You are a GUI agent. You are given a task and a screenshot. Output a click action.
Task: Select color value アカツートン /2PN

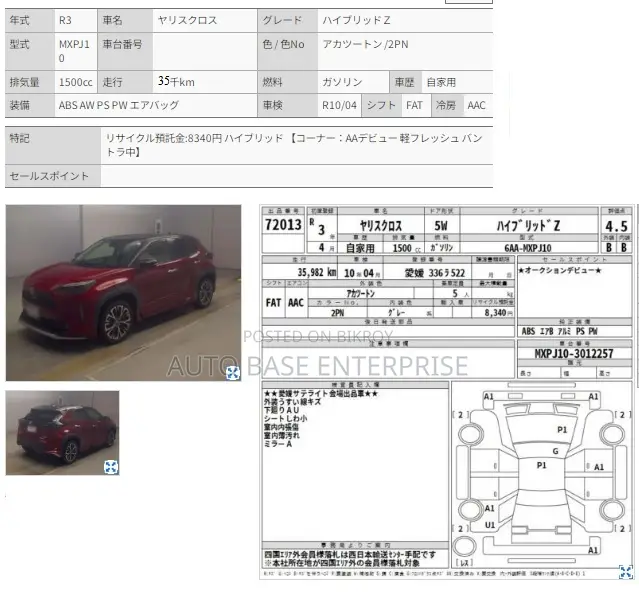(x=365, y=44)
